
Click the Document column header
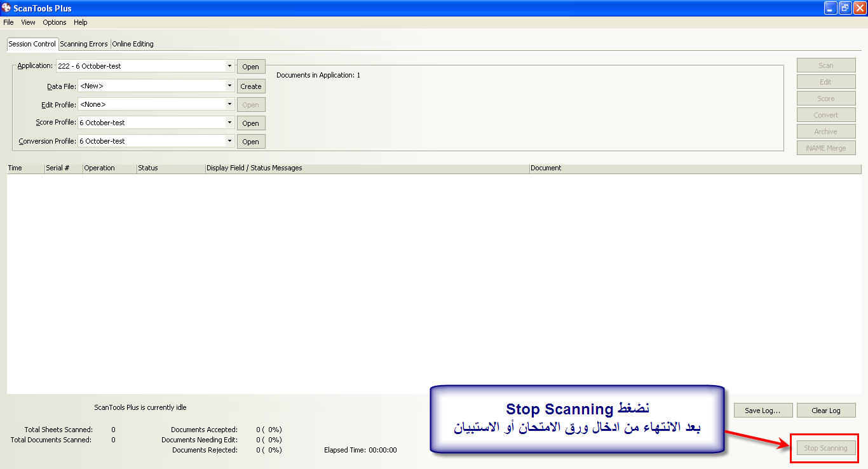[695, 168]
